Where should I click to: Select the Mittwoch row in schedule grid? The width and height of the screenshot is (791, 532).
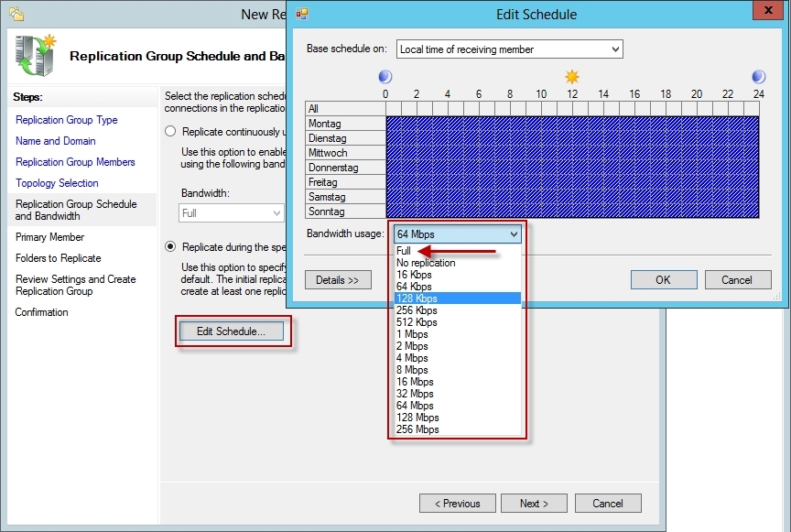pyautogui.click(x=345, y=153)
